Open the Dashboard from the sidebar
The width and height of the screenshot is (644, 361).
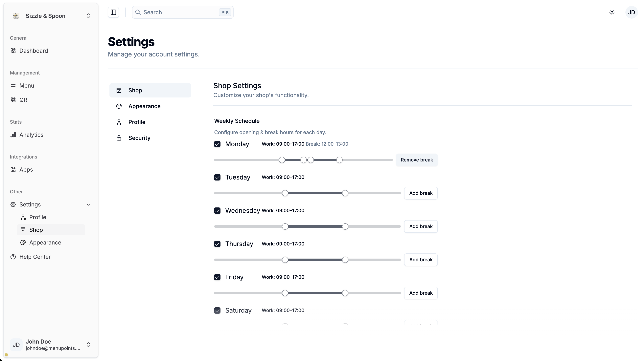34,51
